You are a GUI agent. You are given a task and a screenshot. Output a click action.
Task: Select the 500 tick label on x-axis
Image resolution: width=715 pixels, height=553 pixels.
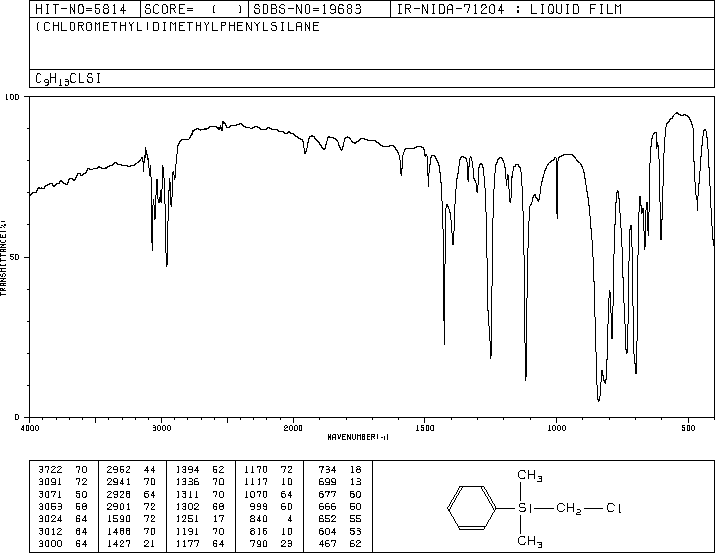[x=688, y=428]
